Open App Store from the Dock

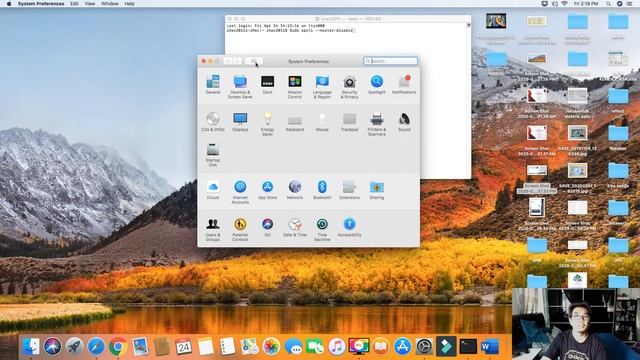click(x=402, y=347)
